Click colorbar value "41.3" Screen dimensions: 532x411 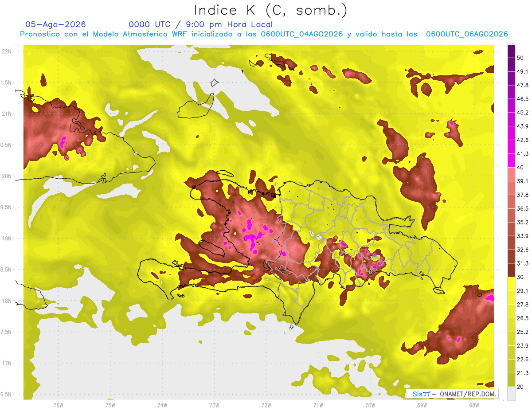click(x=523, y=154)
